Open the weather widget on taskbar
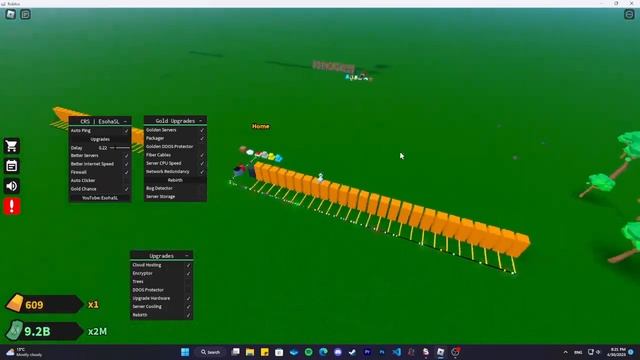 click(x=24, y=352)
